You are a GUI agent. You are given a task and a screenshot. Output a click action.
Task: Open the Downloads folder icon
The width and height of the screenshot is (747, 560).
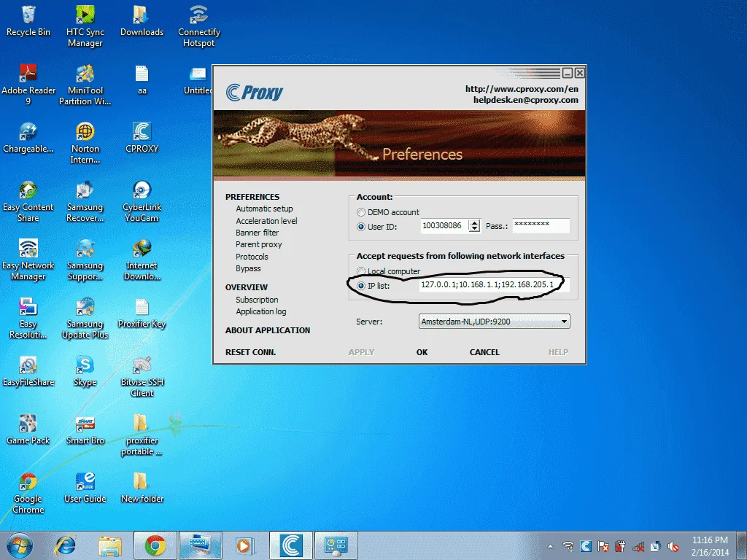coord(142,21)
